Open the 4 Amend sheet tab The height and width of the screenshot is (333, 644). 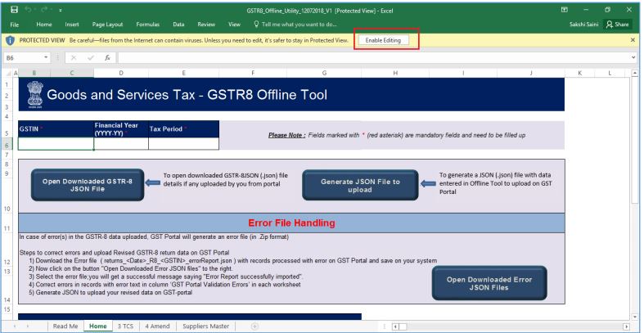click(x=157, y=326)
